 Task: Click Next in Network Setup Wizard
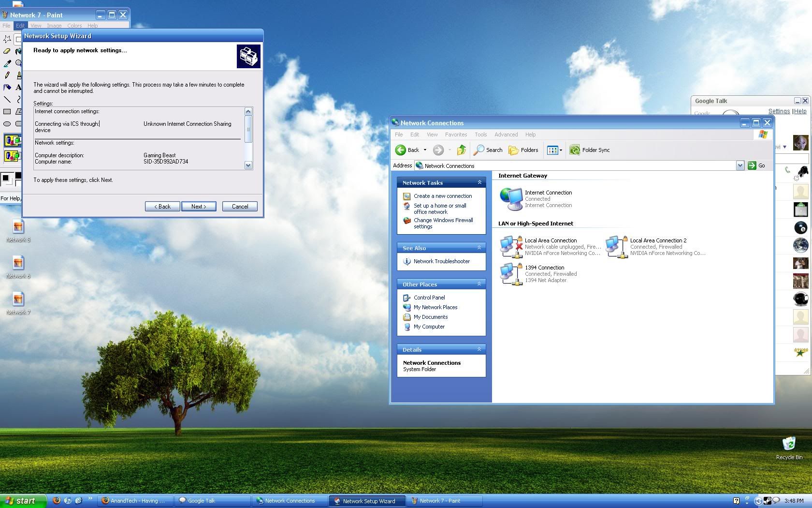199,207
